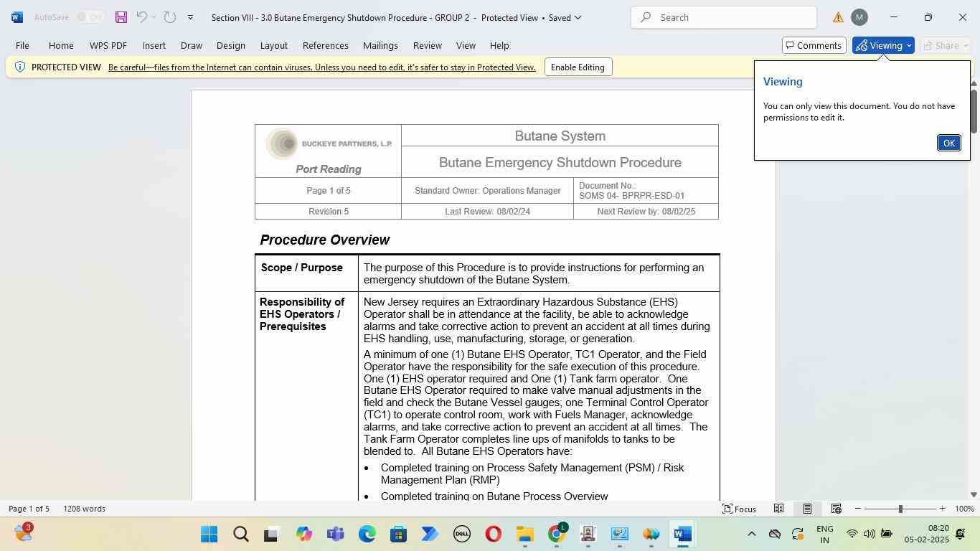980x551 pixels.
Task: Click the Search box
Action: click(724, 17)
